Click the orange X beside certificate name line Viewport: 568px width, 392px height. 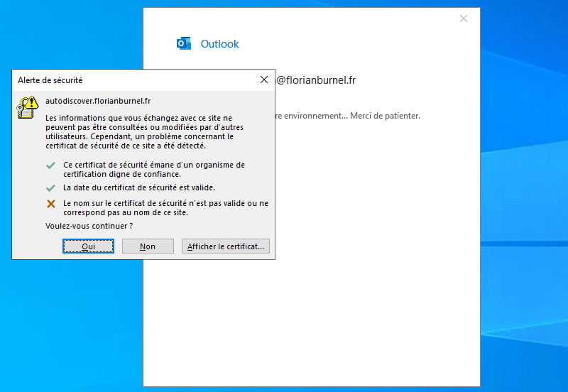click(x=51, y=204)
